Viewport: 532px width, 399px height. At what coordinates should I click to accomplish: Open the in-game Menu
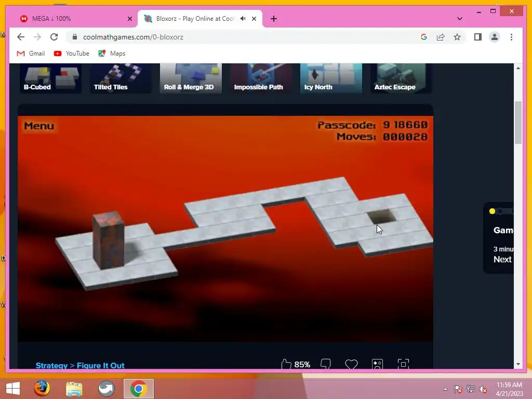pyautogui.click(x=39, y=126)
